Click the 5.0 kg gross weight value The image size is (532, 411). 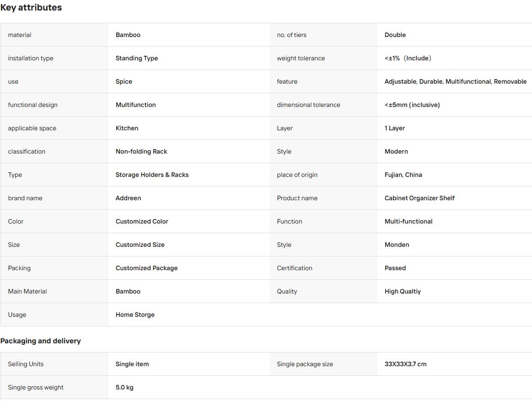coord(124,388)
